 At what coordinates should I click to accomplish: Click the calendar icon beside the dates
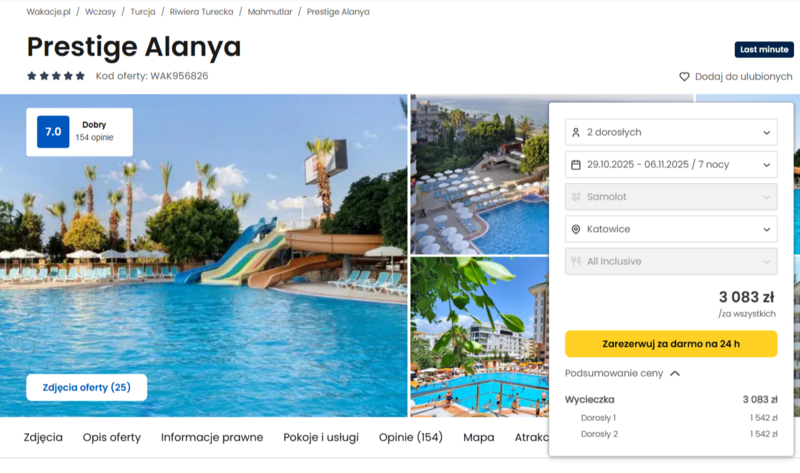tap(576, 165)
